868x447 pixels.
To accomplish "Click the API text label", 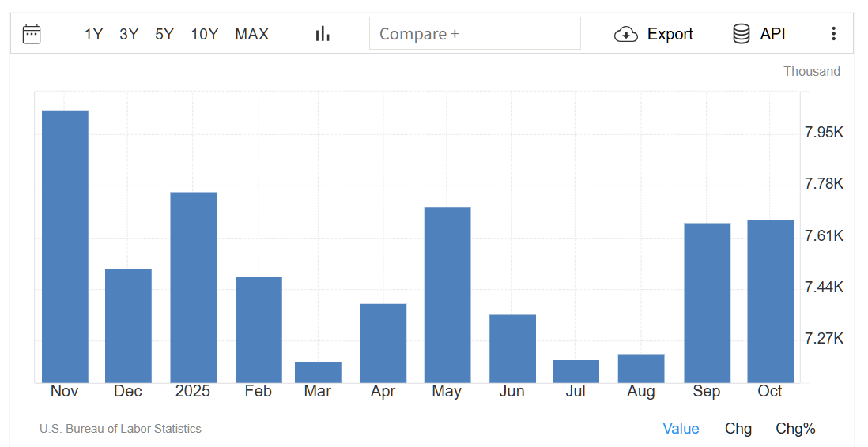I will click(x=772, y=34).
